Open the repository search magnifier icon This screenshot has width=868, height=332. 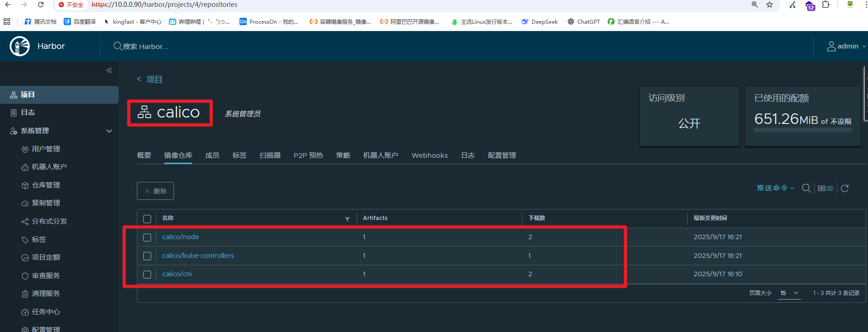coord(807,188)
